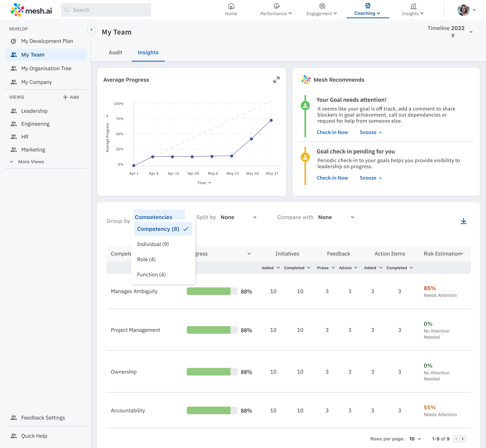Click the Quick Help icon
The height and width of the screenshot is (448, 486).
[x=14, y=436]
